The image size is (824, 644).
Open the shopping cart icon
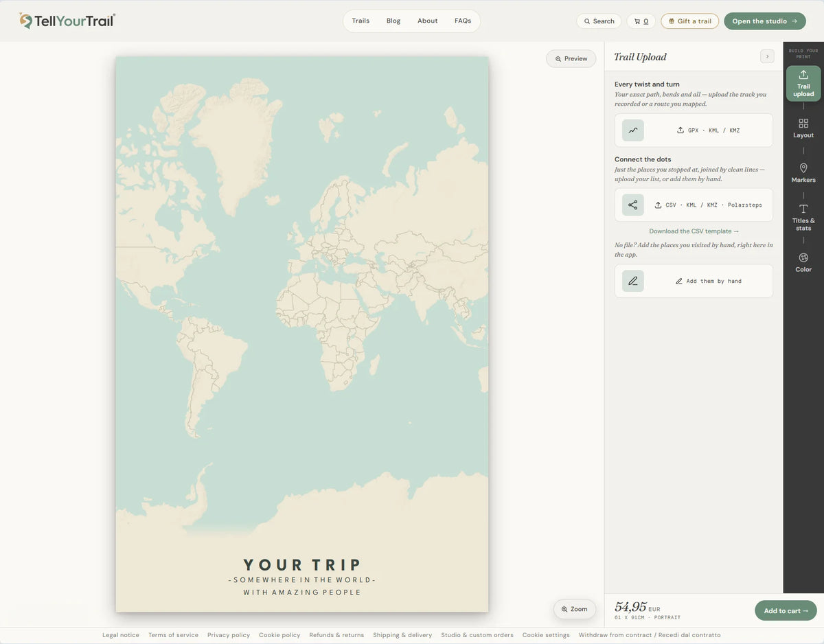click(641, 21)
